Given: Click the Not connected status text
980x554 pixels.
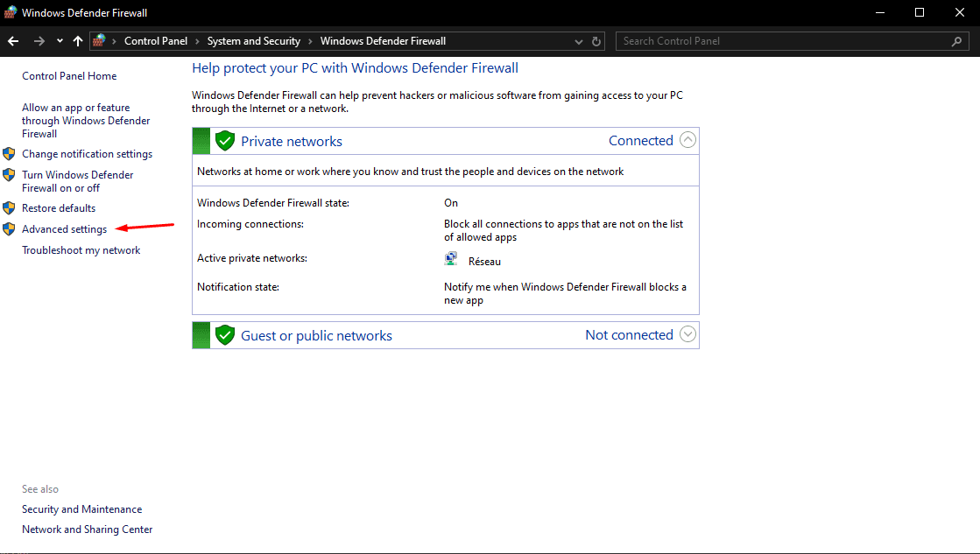Looking at the screenshot, I should 629,335.
